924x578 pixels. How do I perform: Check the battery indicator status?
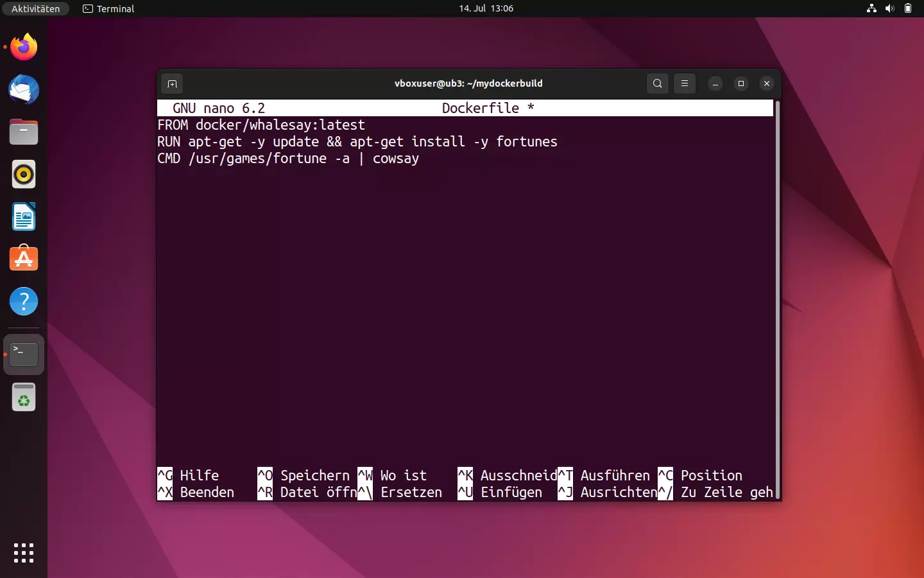click(909, 8)
